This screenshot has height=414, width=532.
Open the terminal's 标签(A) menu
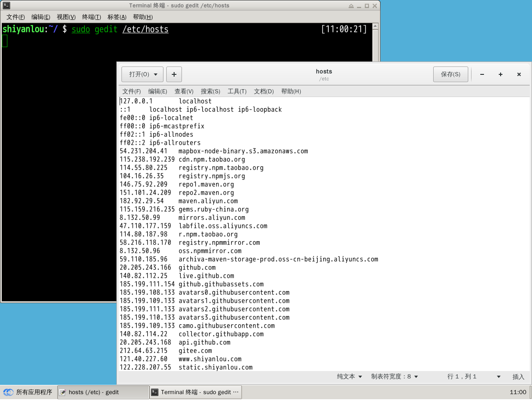[x=117, y=17]
